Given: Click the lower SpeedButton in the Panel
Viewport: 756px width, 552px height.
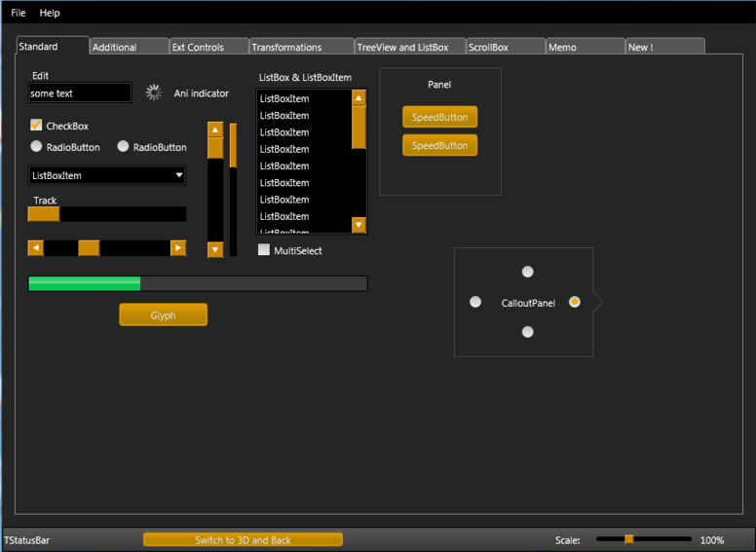Looking at the screenshot, I should [x=439, y=145].
